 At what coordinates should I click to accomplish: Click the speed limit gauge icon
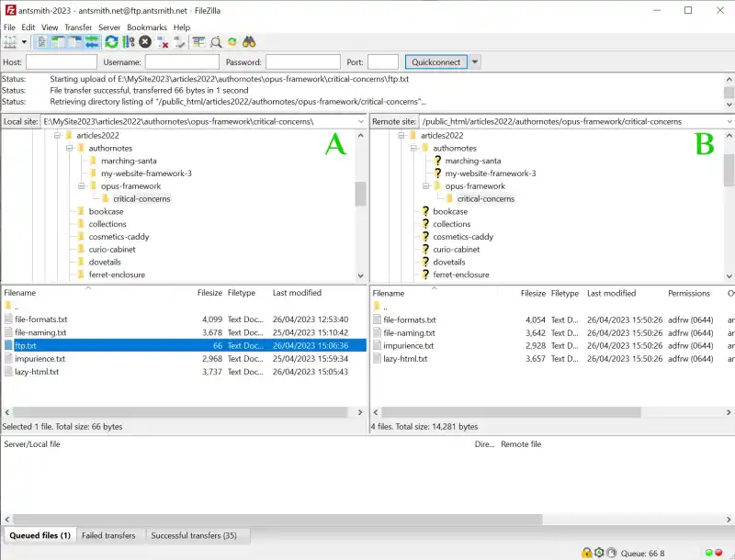tap(611, 553)
